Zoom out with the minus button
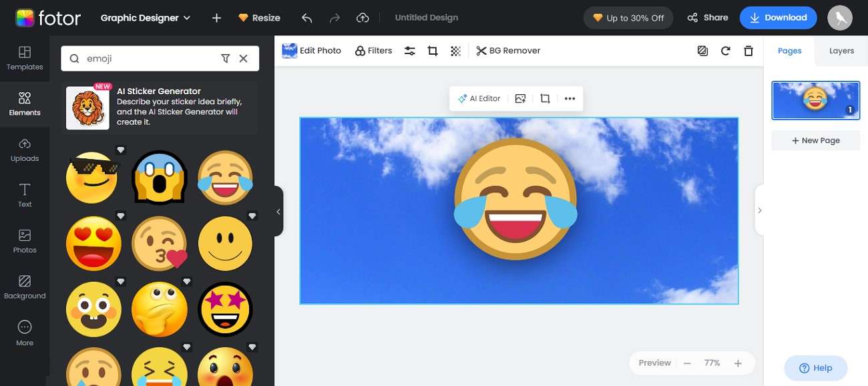The image size is (868, 386). [686, 363]
